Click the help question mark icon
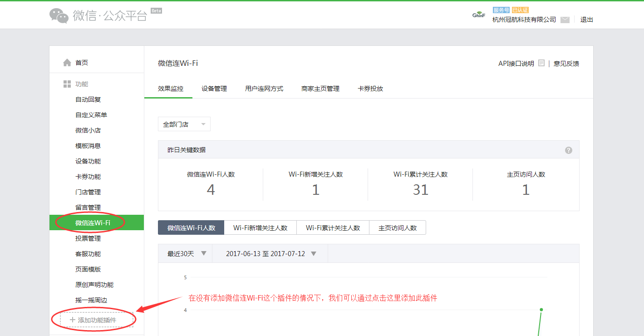The height and width of the screenshot is (336, 644). [x=568, y=150]
